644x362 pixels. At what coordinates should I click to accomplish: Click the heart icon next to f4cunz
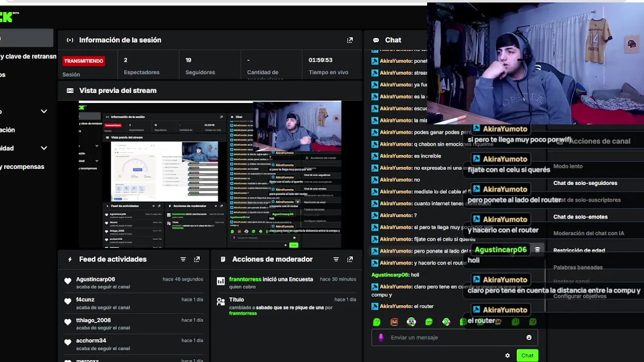[68, 301]
